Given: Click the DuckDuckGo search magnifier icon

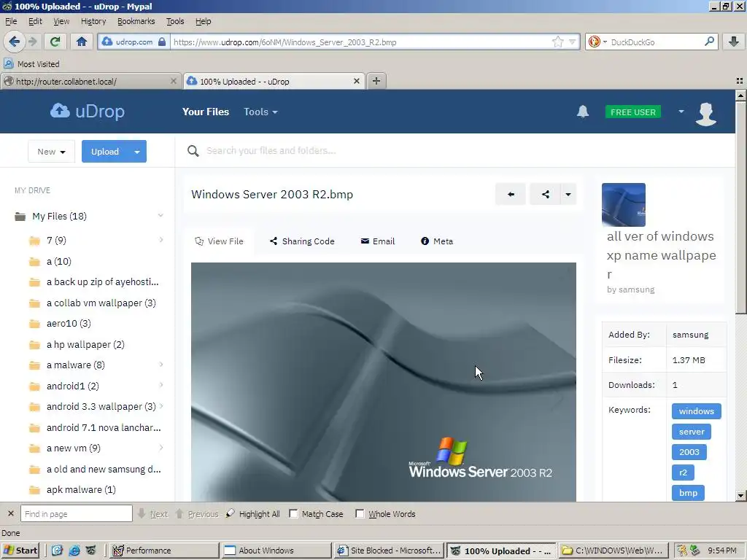Looking at the screenshot, I should [709, 42].
